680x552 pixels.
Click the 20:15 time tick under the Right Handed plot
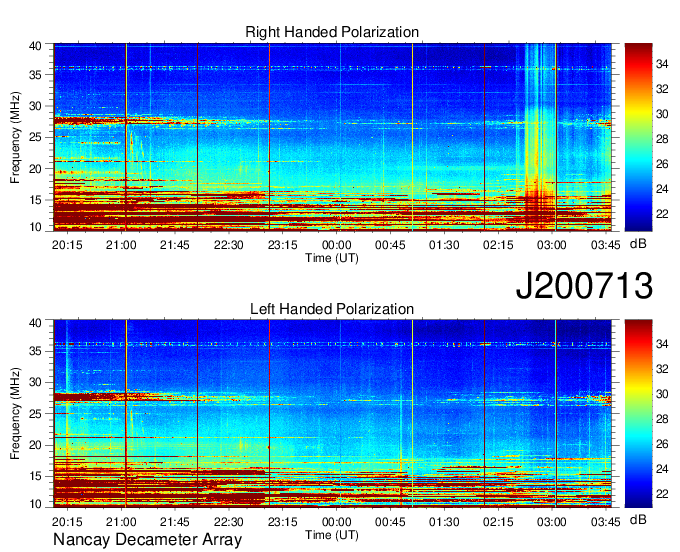point(67,245)
